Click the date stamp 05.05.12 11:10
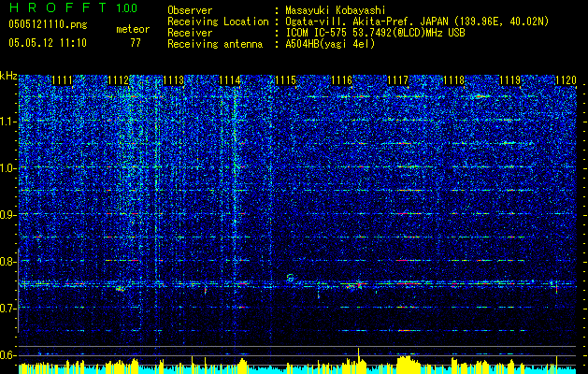 (48, 43)
